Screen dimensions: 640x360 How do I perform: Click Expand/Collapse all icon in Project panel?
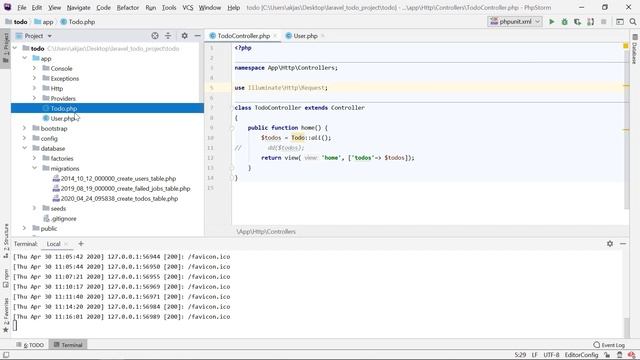tap(168, 36)
